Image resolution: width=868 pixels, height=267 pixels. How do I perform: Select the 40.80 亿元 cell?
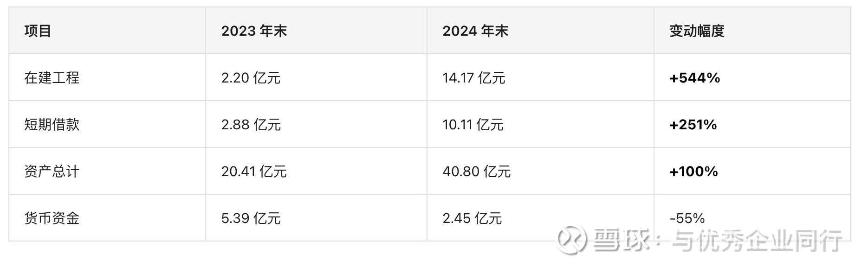click(476, 172)
